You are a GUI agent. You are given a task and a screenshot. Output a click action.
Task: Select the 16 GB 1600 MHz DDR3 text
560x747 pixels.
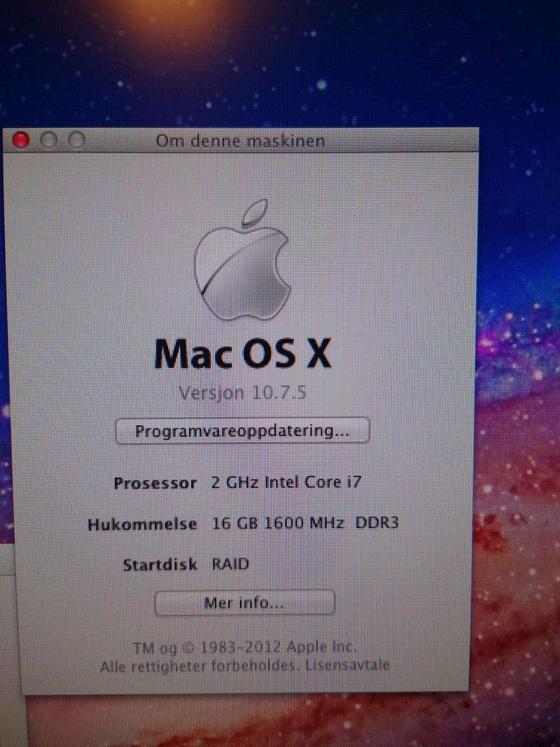coord(305,523)
